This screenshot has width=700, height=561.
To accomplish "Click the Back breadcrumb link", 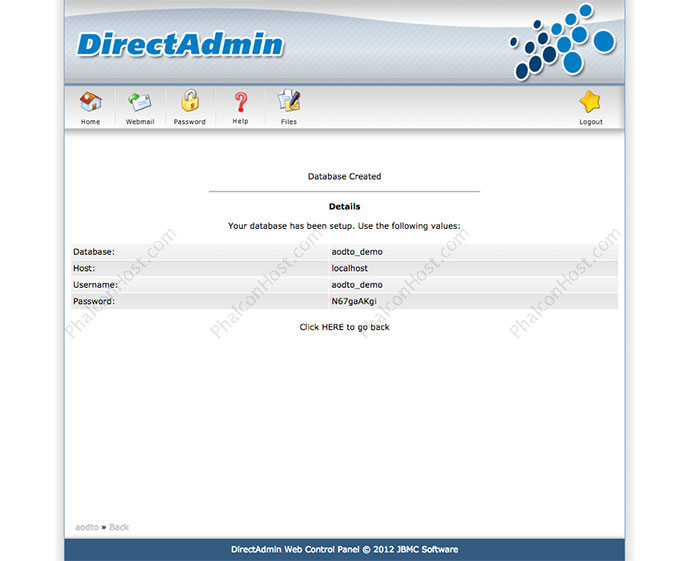I will tap(119, 527).
